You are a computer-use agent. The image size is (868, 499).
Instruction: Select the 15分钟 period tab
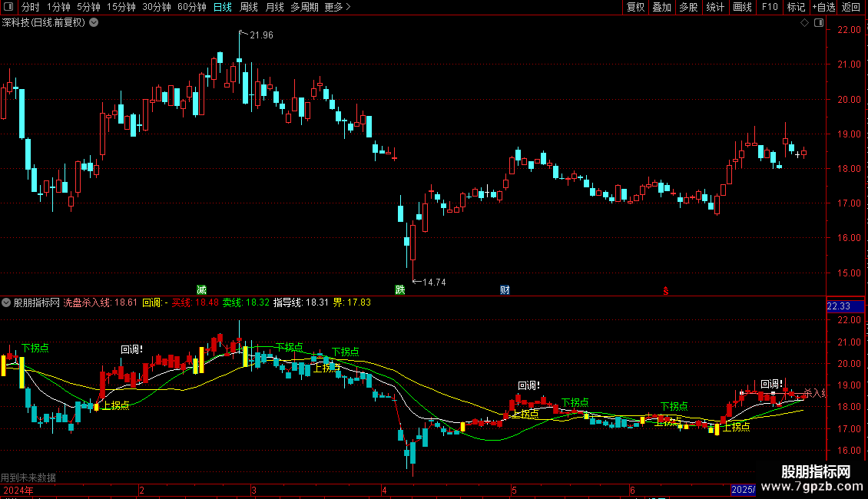(x=121, y=7)
